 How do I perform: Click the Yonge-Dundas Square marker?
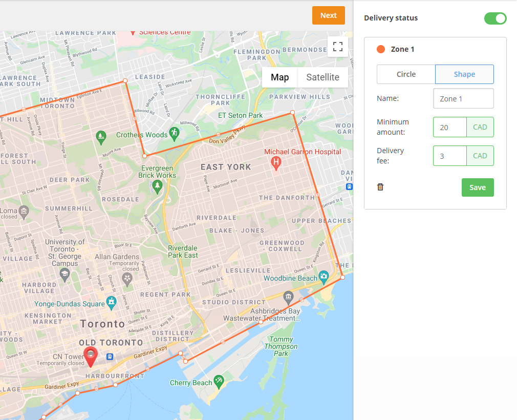pos(112,303)
